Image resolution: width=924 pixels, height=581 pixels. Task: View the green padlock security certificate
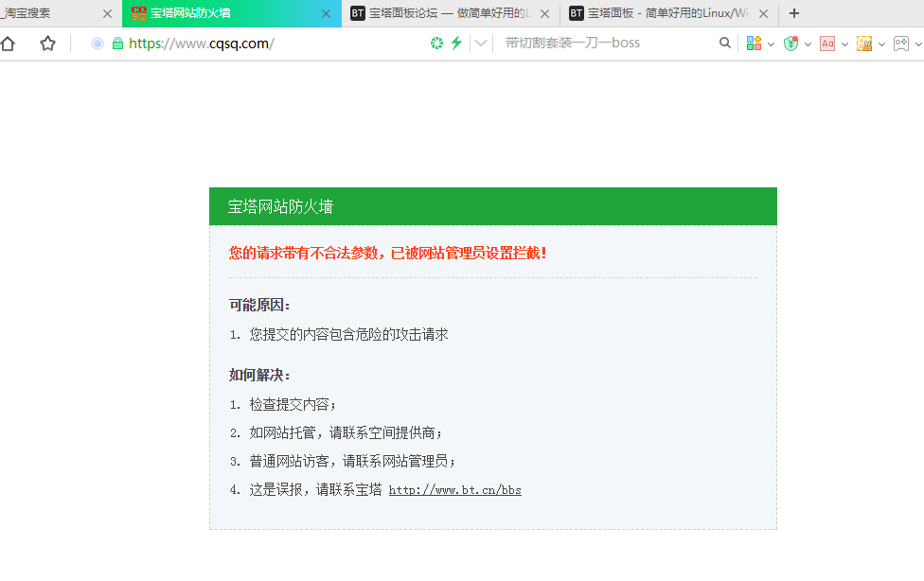[x=117, y=43]
